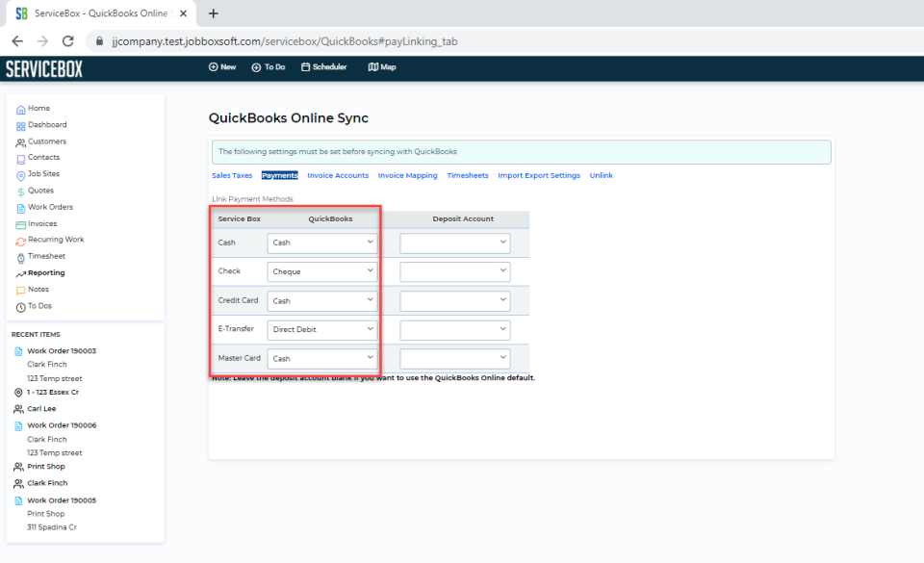This screenshot has height=563, width=924.
Task: Switch to Invoice Mapping tab
Action: pyautogui.click(x=408, y=175)
